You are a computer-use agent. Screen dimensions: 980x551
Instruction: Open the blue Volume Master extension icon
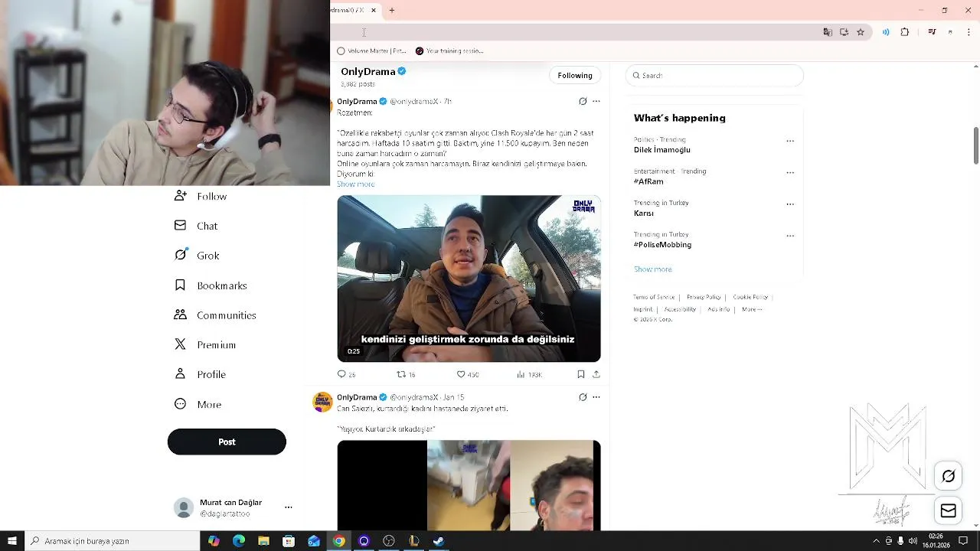pos(886,32)
